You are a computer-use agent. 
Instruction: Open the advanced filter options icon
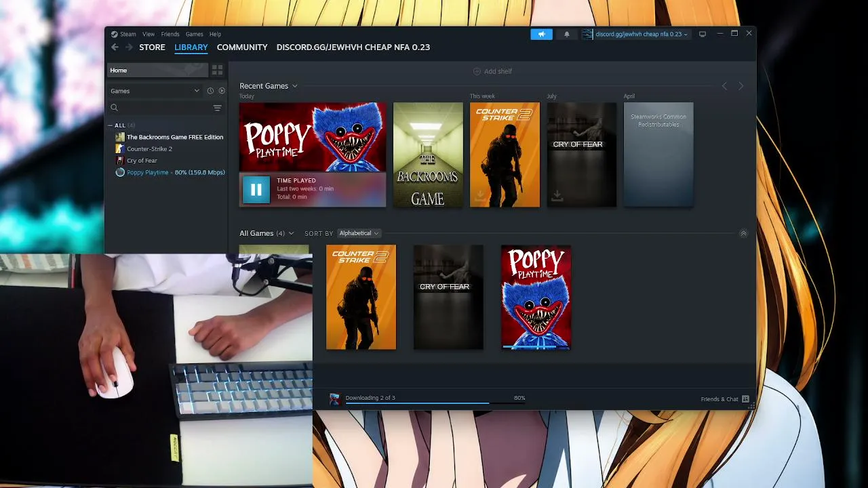click(x=217, y=108)
